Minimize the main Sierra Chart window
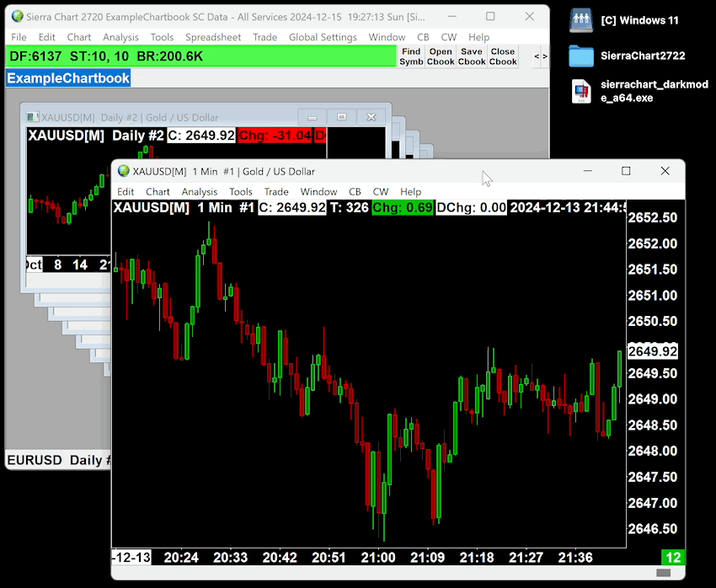This screenshot has height=588, width=716. (x=452, y=17)
